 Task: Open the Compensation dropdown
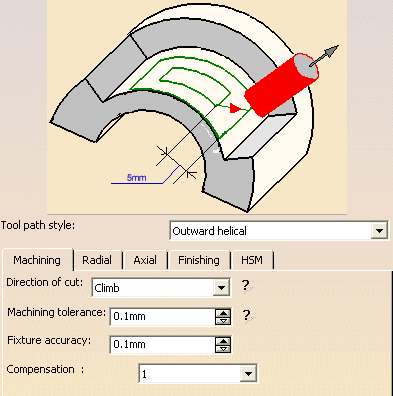(x=248, y=374)
